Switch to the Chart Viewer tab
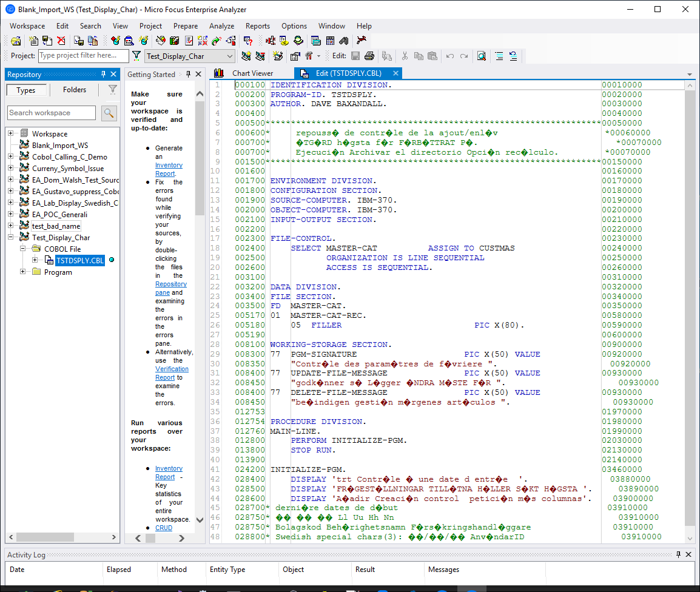The width and height of the screenshot is (700, 592). (x=251, y=72)
